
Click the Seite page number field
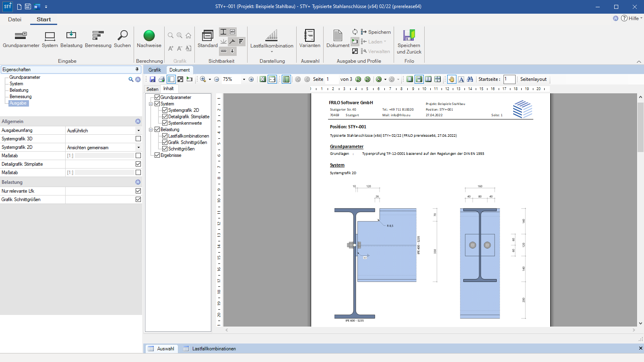pyautogui.click(x=332, y=79)
